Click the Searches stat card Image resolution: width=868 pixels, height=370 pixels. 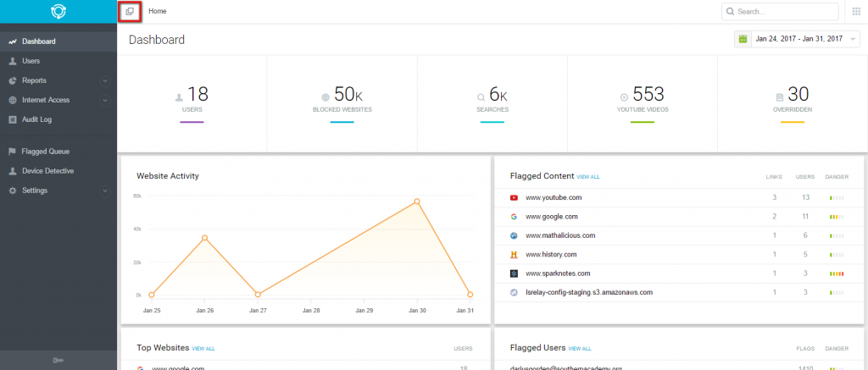coord(492,103)
